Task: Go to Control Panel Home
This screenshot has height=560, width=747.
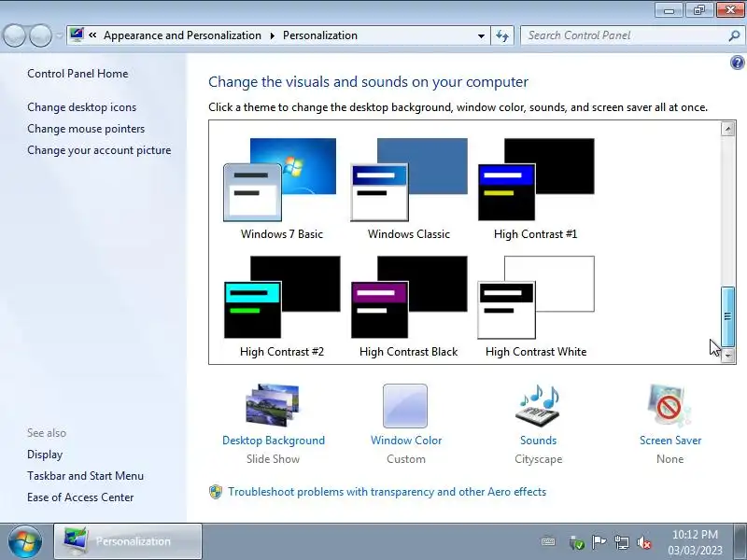Action: [78, 74]
